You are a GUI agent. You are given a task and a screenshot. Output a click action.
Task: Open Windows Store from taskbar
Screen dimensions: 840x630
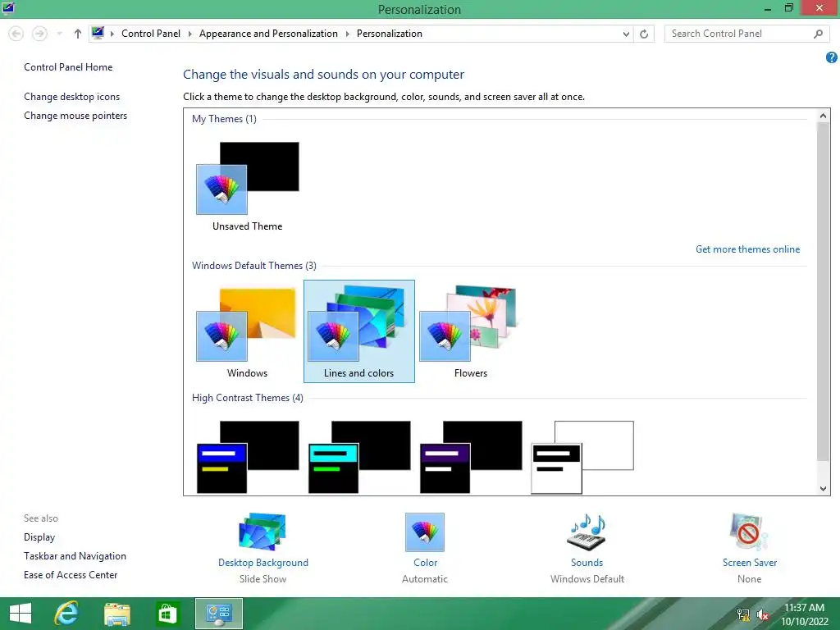point(167,614)
